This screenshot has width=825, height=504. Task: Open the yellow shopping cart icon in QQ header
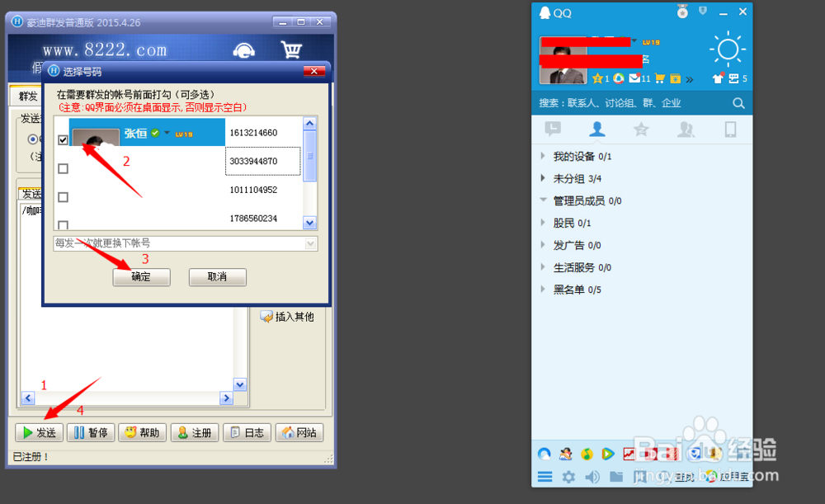tap(660, 79)
